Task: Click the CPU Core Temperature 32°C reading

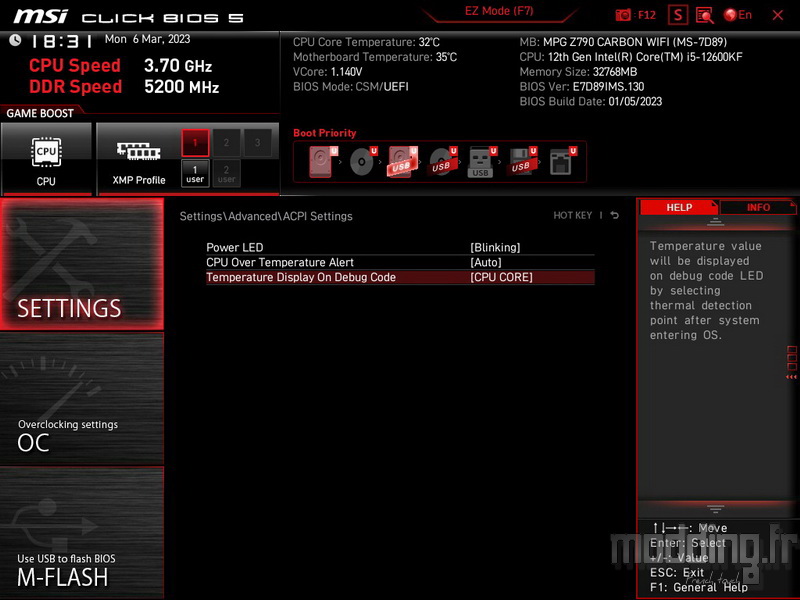Action: 366,42
